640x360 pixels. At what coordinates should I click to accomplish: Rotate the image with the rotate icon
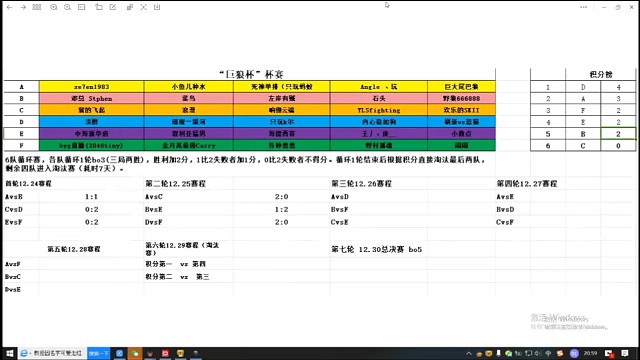pos(99,7)
